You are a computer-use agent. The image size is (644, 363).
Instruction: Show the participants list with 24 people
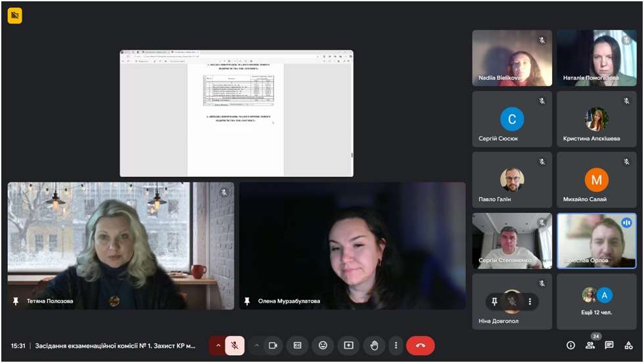pos(590,345)
